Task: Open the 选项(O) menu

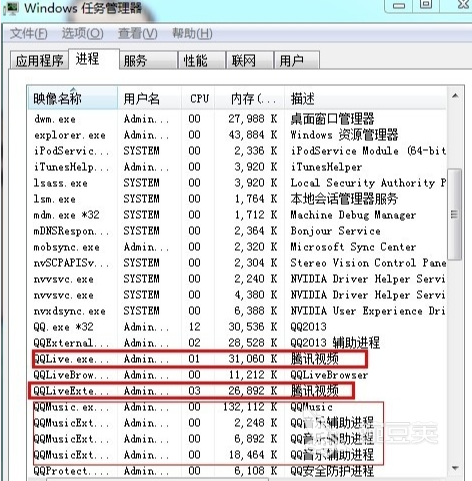Action: (x=83, y=33)
